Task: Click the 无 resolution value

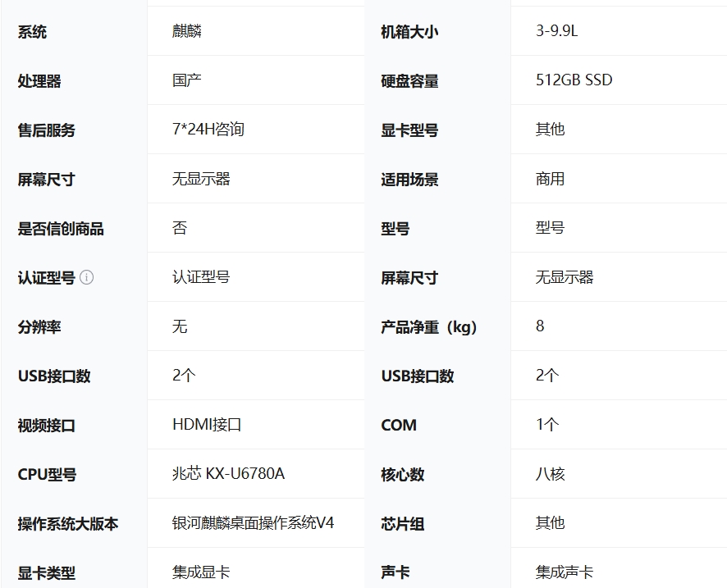Action: (180, 326)
